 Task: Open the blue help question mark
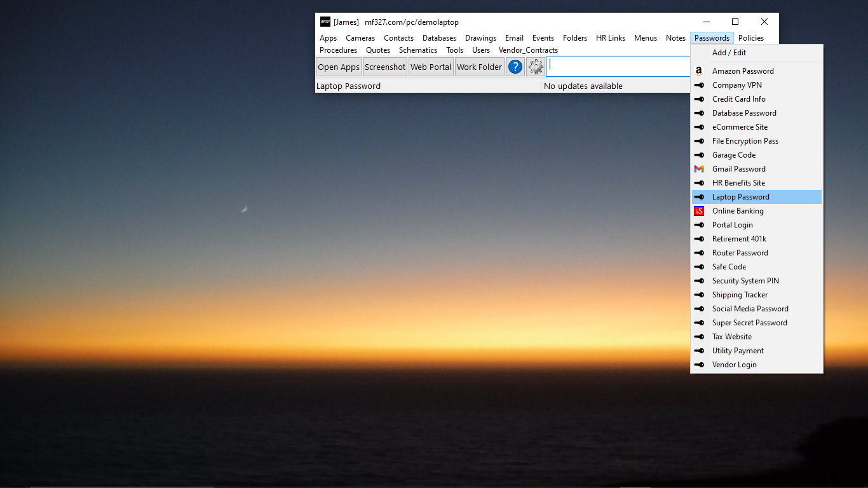click(x=515, y=66)
